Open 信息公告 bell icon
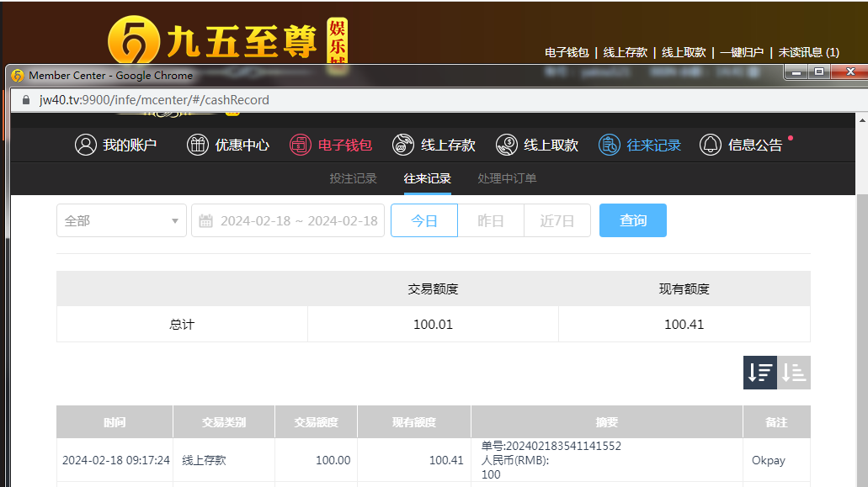The width and height of the screenshot is (868, 487). point(711,145)
